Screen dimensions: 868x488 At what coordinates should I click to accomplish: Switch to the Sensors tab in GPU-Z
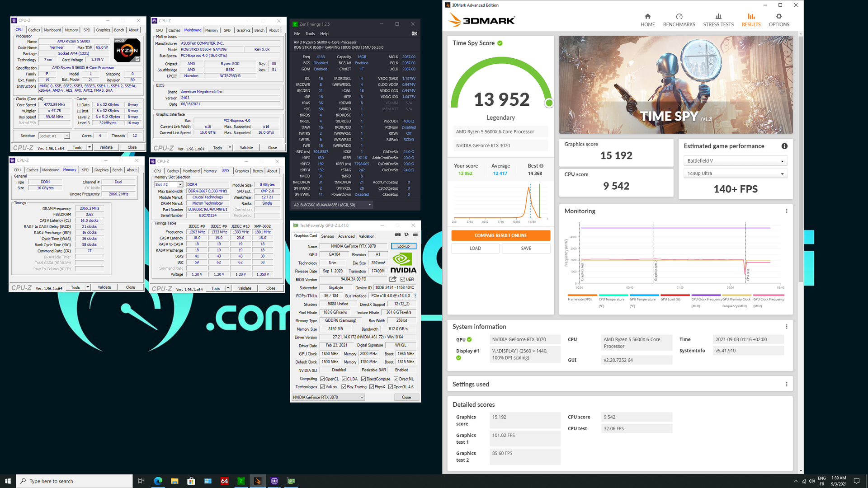pyautogui.click(x=327, y=236)
